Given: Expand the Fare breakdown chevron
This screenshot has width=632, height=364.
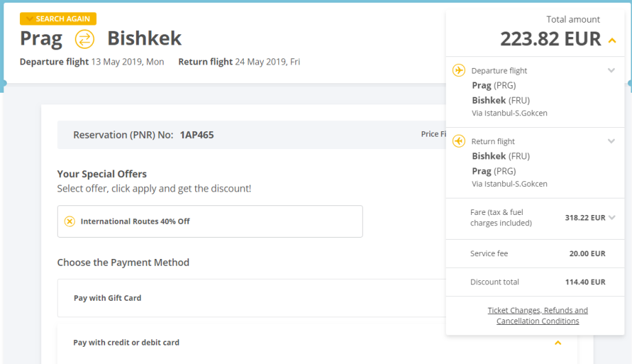Looking at the screenshot, I should click(611, 218).
